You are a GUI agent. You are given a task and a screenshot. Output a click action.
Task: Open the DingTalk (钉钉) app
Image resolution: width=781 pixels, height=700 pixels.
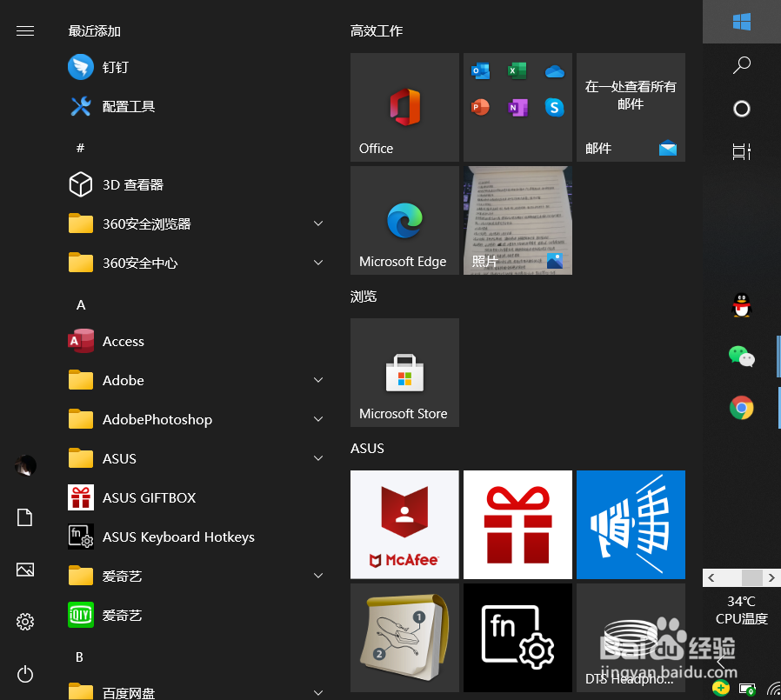197,67
